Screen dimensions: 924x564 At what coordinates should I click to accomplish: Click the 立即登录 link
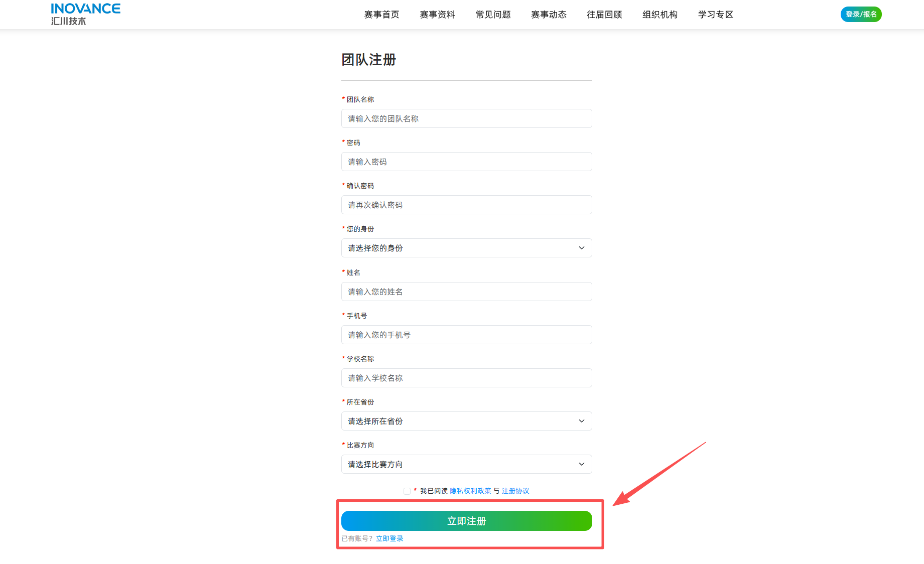[x=389, y=538]
